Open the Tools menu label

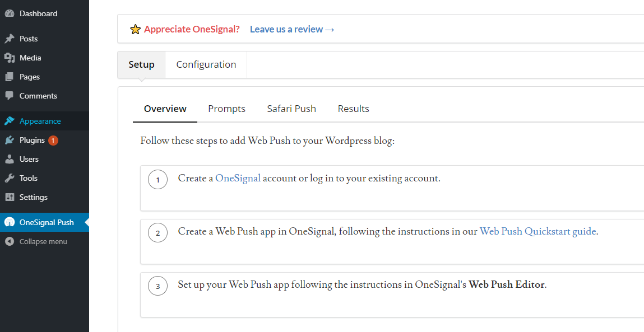(29, 178)
